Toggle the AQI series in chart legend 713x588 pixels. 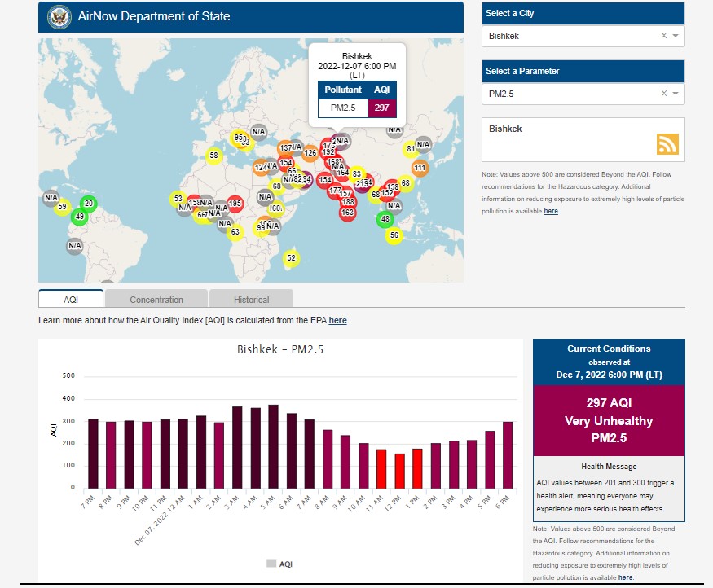point(279,564)
